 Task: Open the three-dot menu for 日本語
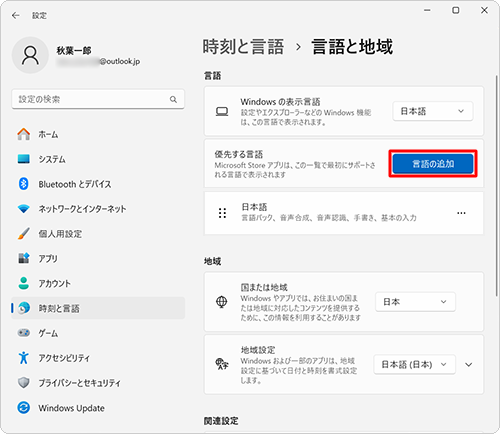pyautogui.click(x=461, y=213)
